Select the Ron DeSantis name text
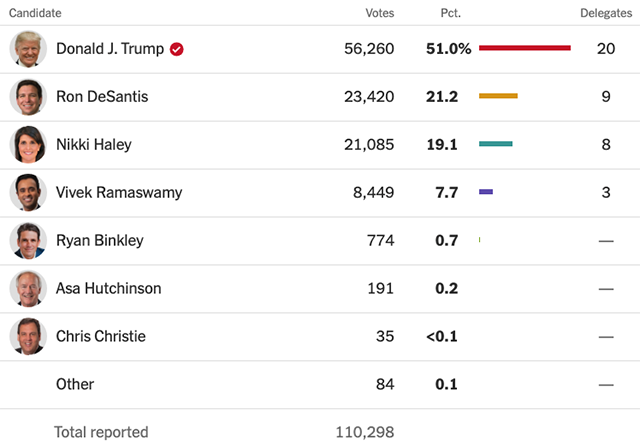This screenshot has height=446, width=640. pos(102,97)
